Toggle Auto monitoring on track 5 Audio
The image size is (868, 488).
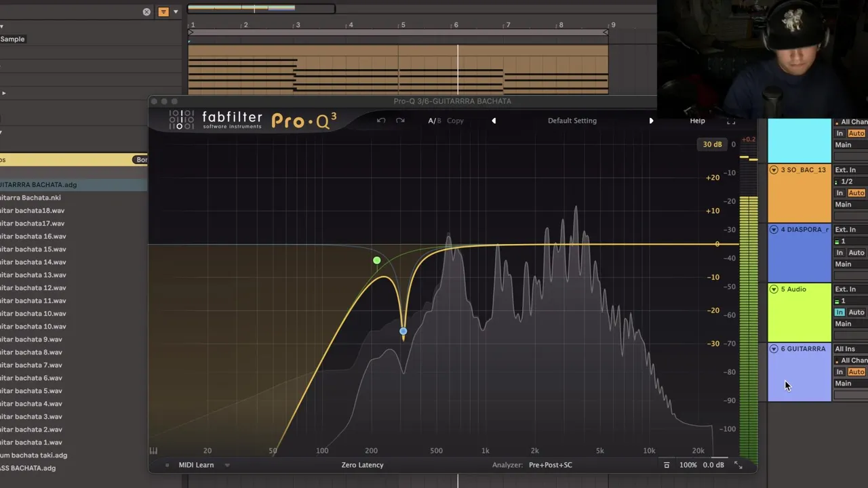[x=856, y=312]
